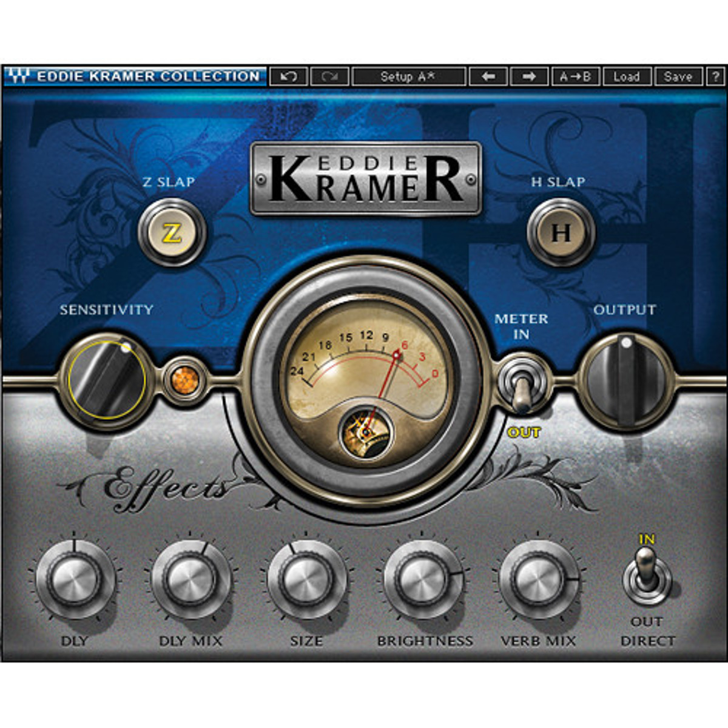The image size is (728, 728).
Task: Open help with the question mark button
Action: click(715, 76)
